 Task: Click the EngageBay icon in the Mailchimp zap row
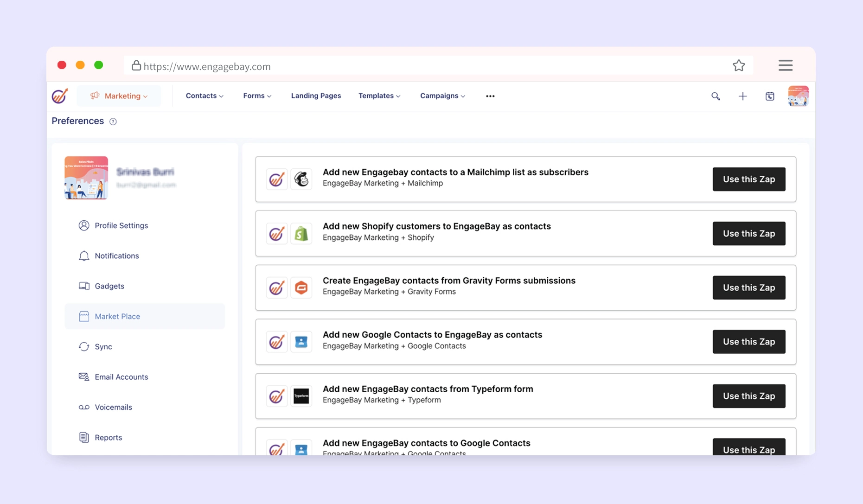coord(277,179)
